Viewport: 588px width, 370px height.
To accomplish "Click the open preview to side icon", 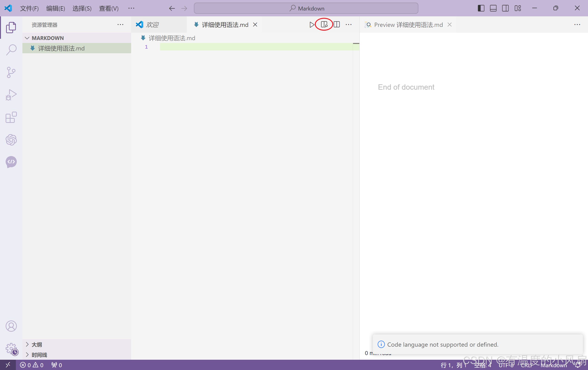I will coord(324,25).
